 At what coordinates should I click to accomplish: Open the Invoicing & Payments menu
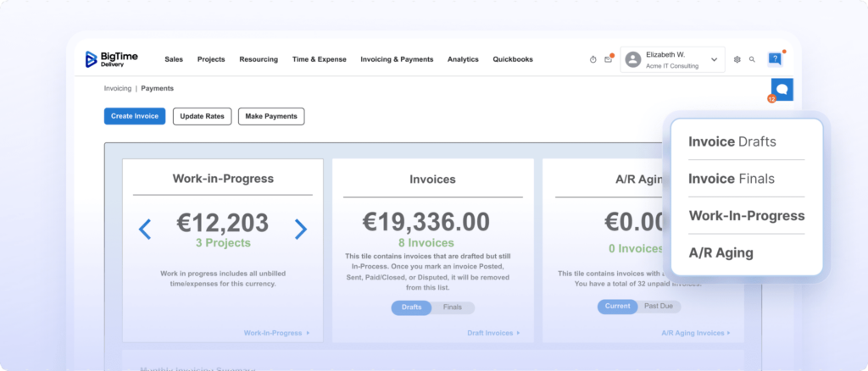tap(397, 59)
